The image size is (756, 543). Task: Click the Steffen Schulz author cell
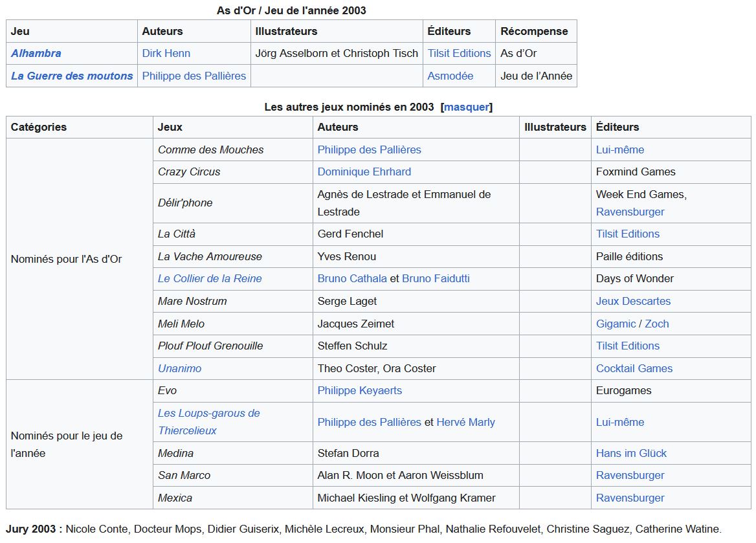click(416, 346)
